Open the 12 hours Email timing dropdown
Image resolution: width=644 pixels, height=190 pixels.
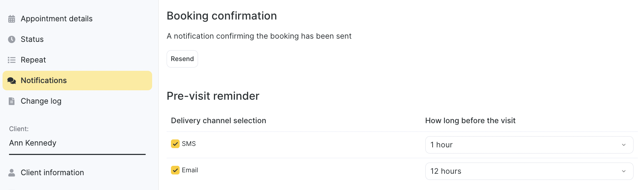(529, 171)
